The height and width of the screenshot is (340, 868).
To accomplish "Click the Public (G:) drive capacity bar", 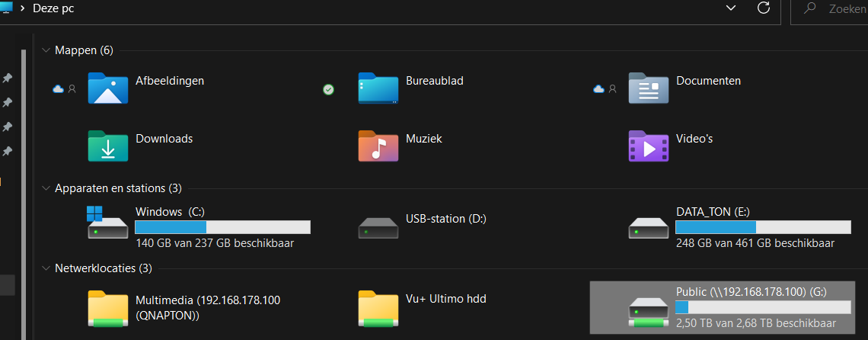I will click(x=763, y=307).
